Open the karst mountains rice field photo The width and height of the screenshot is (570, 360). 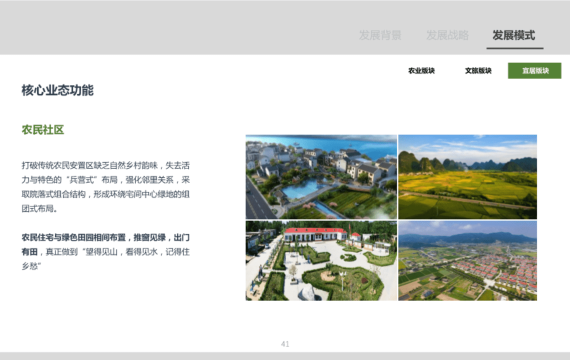click(x=467, y=177)
